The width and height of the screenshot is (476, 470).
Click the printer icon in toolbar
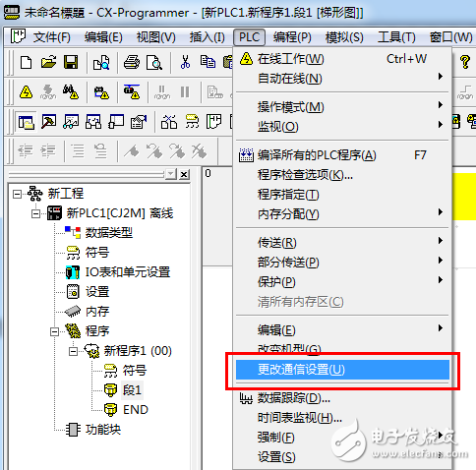(x=132, y=62)
